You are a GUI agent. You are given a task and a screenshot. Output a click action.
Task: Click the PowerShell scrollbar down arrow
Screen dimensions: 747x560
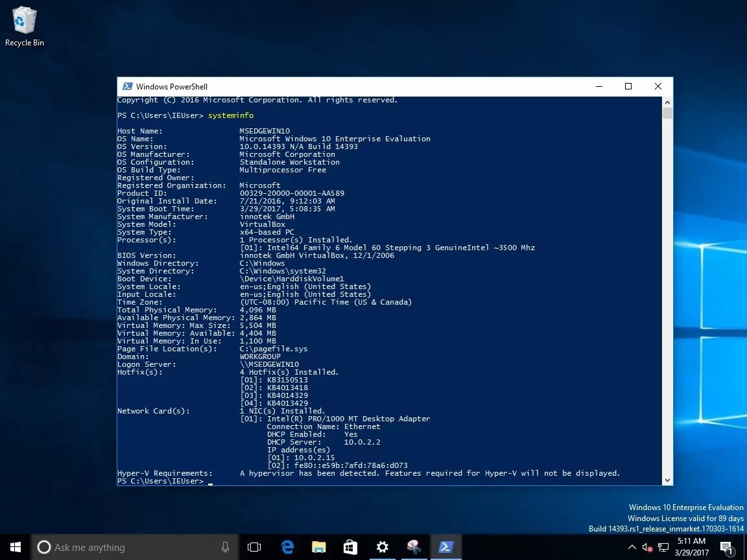[x=667, y=480]
